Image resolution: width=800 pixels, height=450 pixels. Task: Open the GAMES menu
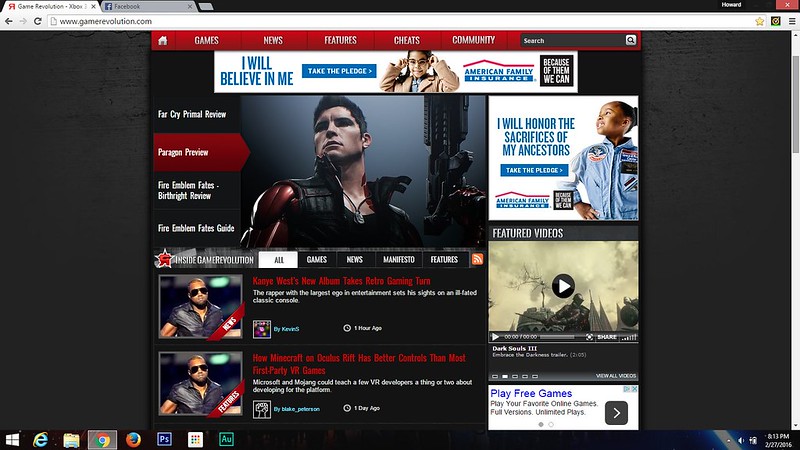tap(207, 40)
